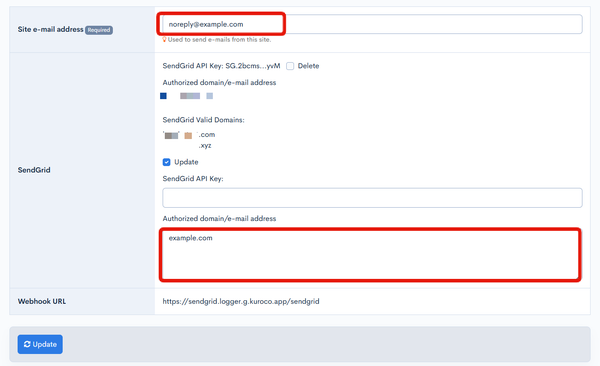The height and width of the screenshot is (366, 600).
Task: Click the 'SendGrid Valid Domains:' label
Action: click(x=204, y=120)
